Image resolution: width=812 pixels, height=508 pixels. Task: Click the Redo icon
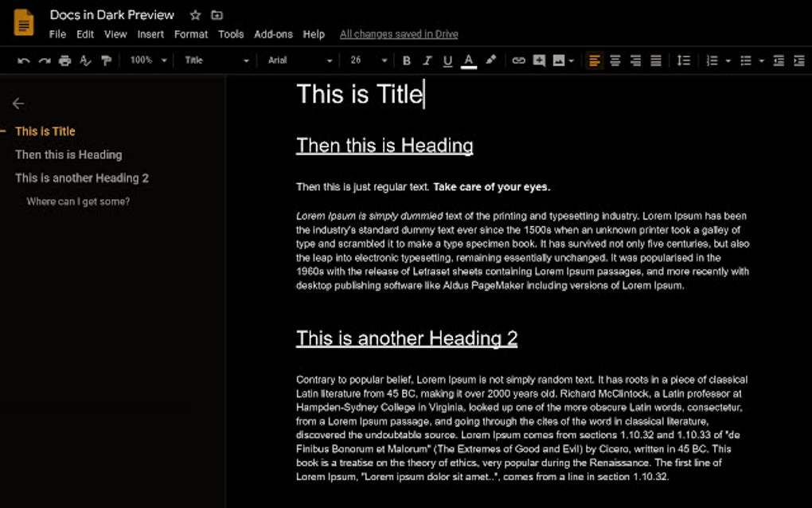click(x=45, y=60)
